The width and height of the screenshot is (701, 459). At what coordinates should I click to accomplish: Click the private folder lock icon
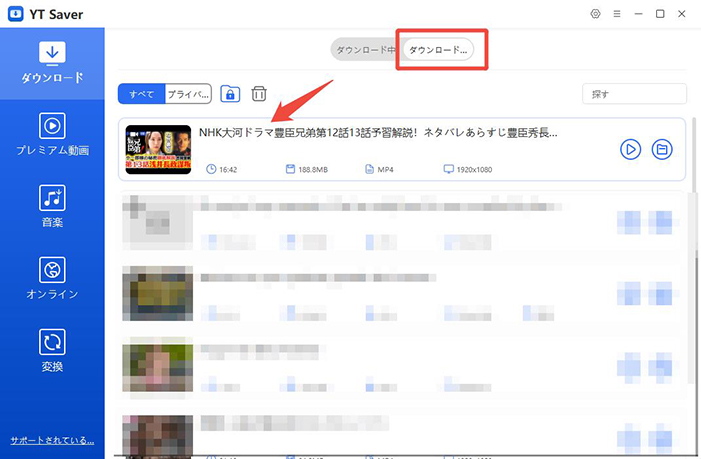click(x=230, y=94)
